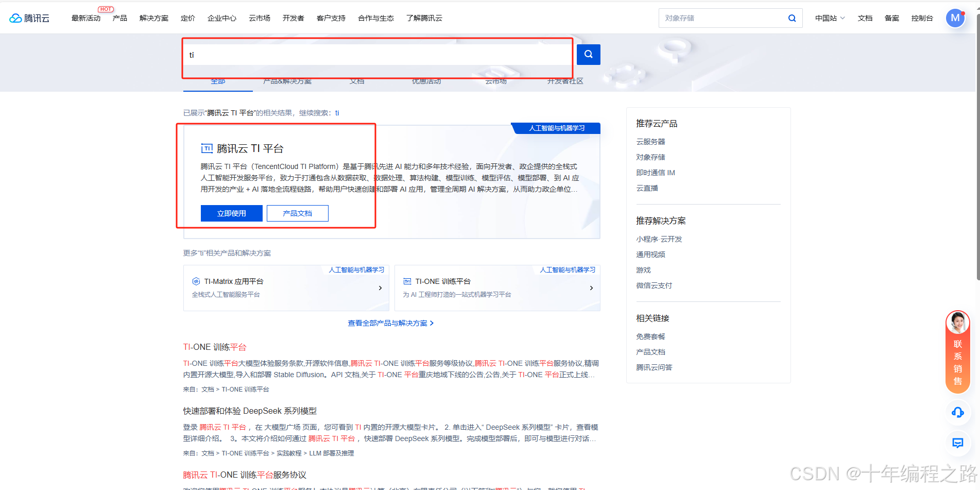
Task: Click 云服务器 in recommended products
Action: click(650, 142)
